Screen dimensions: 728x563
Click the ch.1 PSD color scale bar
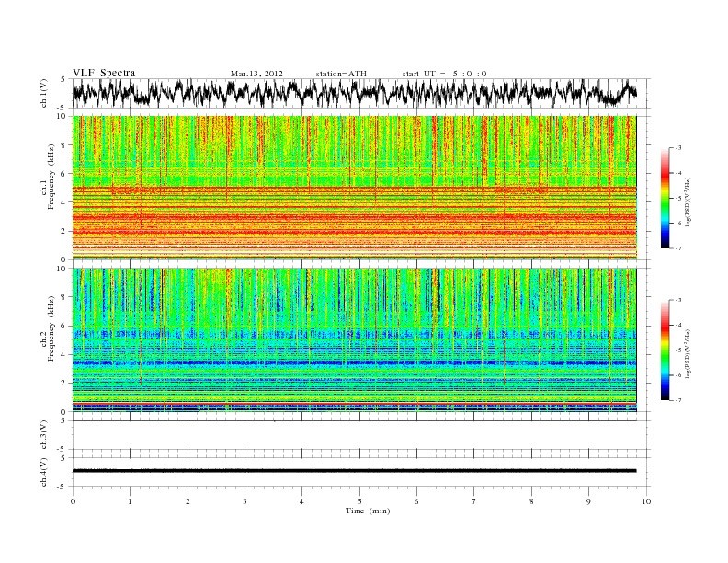point(665,198)
